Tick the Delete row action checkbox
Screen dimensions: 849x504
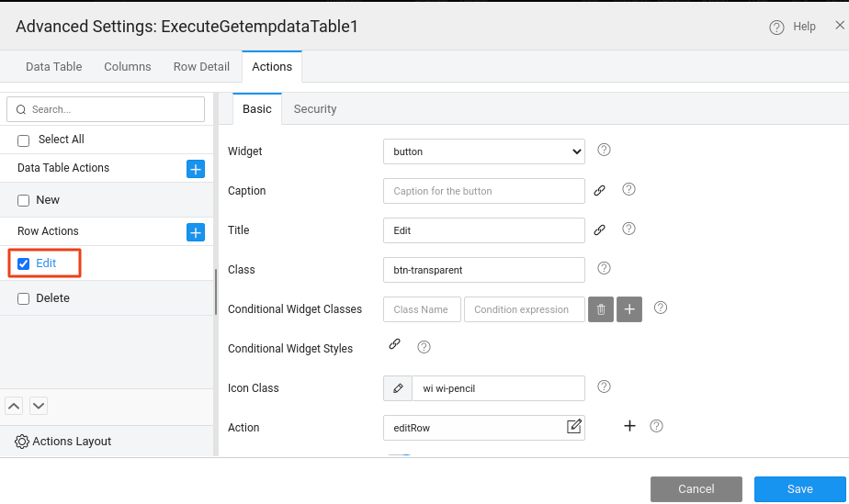(x=24, y=298)
